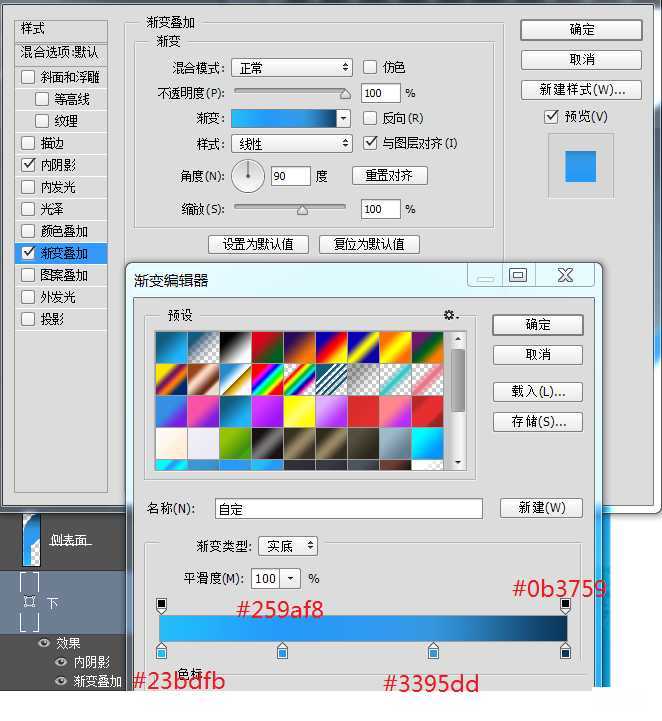The height and width of the screenshot is (721, 662).
Task: Uncheck 与图层对齐 align with layer
Action: 371,143
